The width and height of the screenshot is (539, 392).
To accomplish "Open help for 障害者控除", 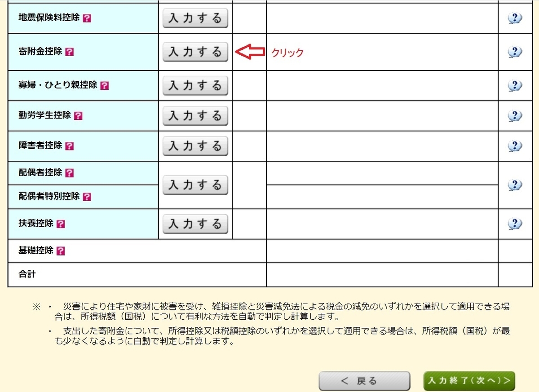I will (x=69, y=145).
